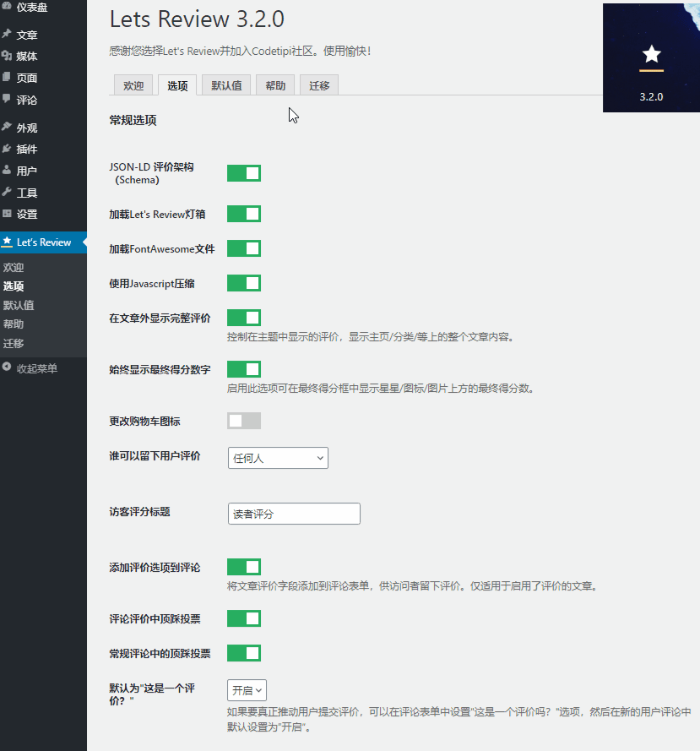Toggle 始终显示最终得分数字 switch

[x=244, y=369]
